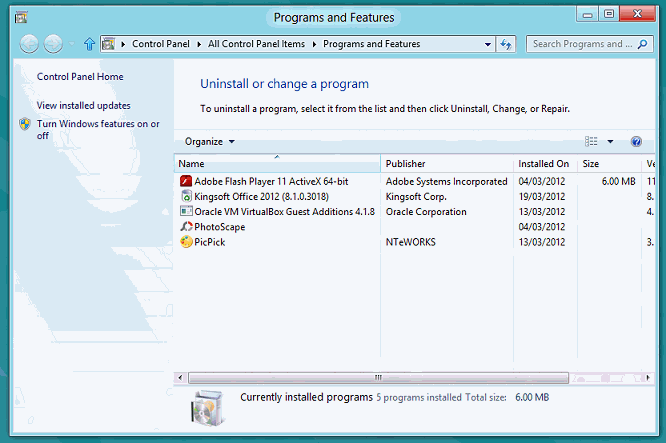Click the installed programs disc box icon
The width and height of the screenshot is (666, 443).
[208, 407]
